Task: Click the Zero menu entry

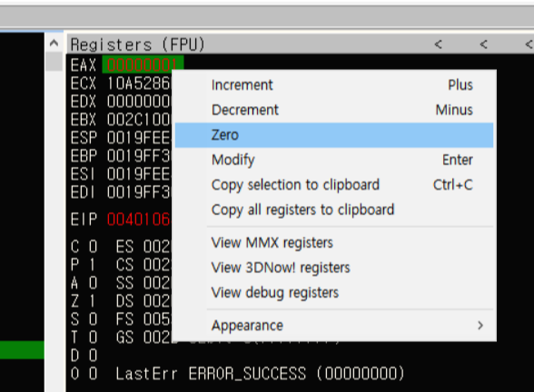Action: coord(334,135)
